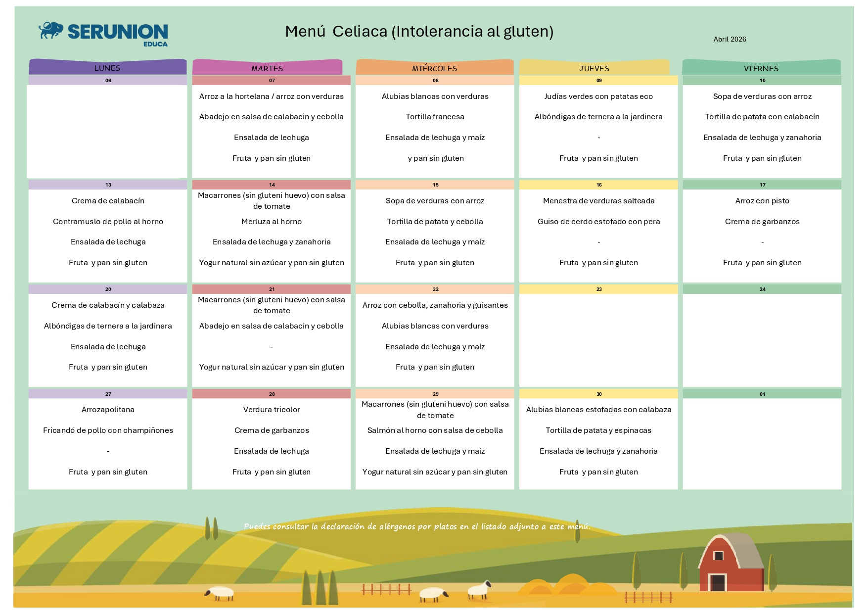Click the menu title Menú Celiaca

pos(419,31)
